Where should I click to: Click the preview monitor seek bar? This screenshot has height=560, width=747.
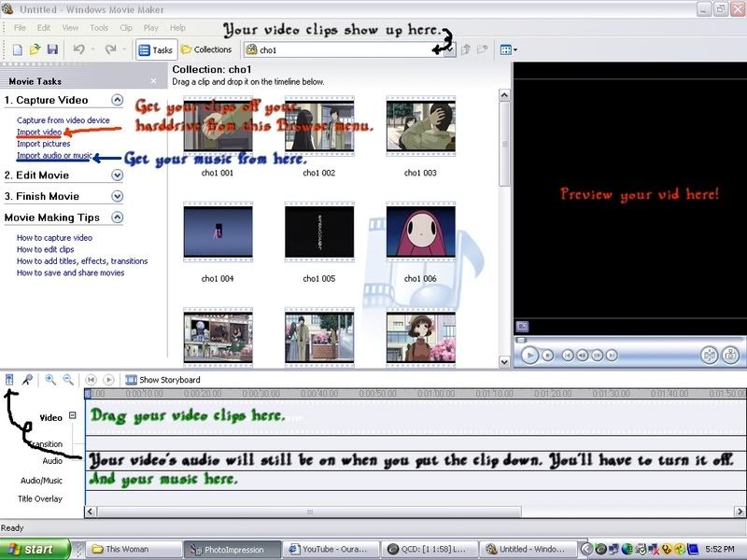click(630, 340)
